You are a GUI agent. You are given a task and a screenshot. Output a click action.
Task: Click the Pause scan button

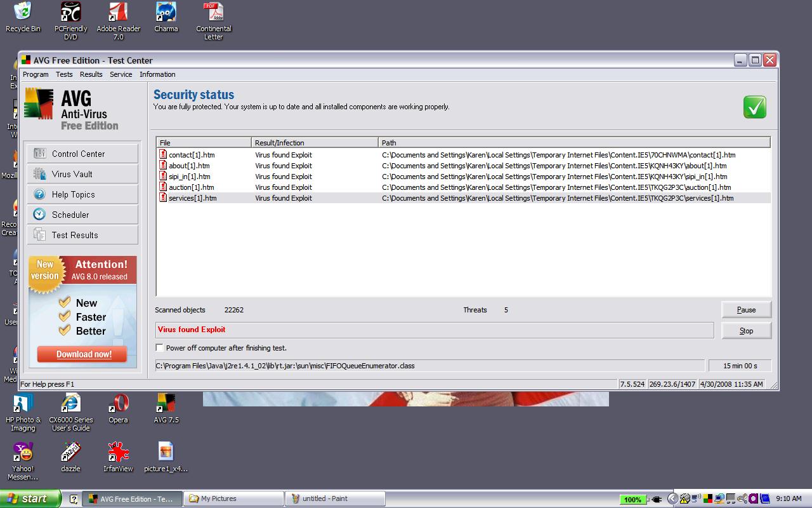click(x=746, y=310)
